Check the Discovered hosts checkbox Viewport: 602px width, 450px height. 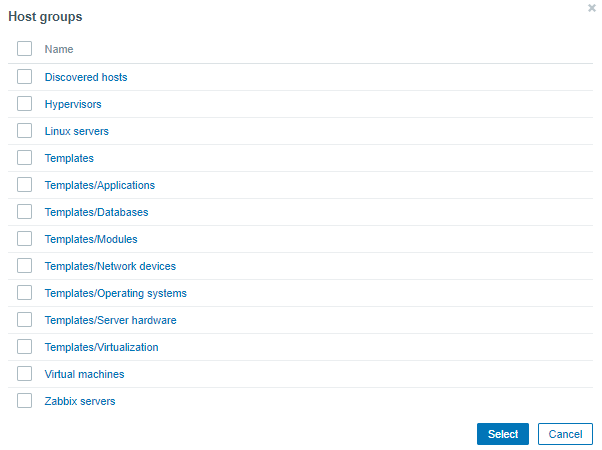pyautogui.click(x=25, y=77)
